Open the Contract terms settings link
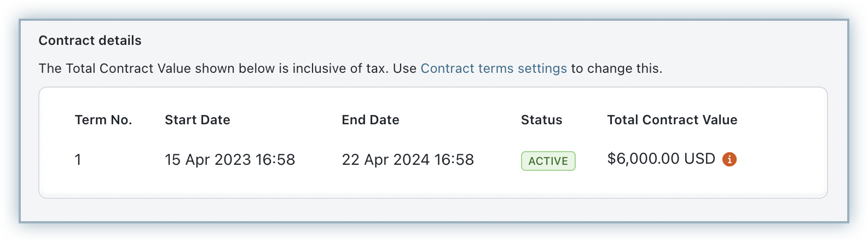The width and height of the screenshot is (868, 242). click(493, 68)
